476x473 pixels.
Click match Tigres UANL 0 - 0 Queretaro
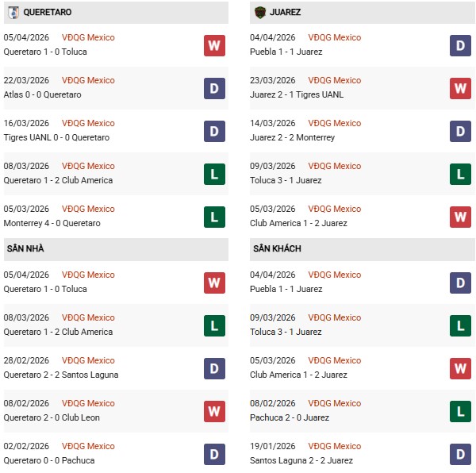56,137
